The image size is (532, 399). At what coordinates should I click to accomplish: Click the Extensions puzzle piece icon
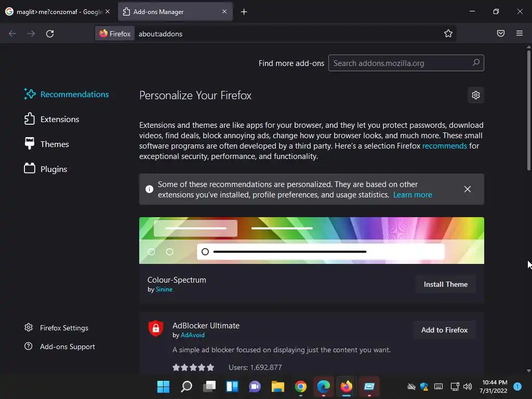tap(30, 119)
